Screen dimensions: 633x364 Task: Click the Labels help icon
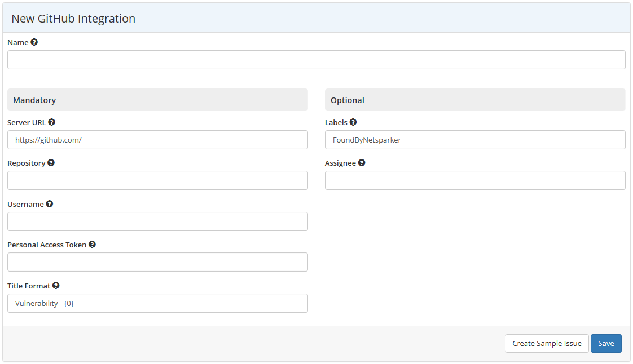[x=353, y=122]
